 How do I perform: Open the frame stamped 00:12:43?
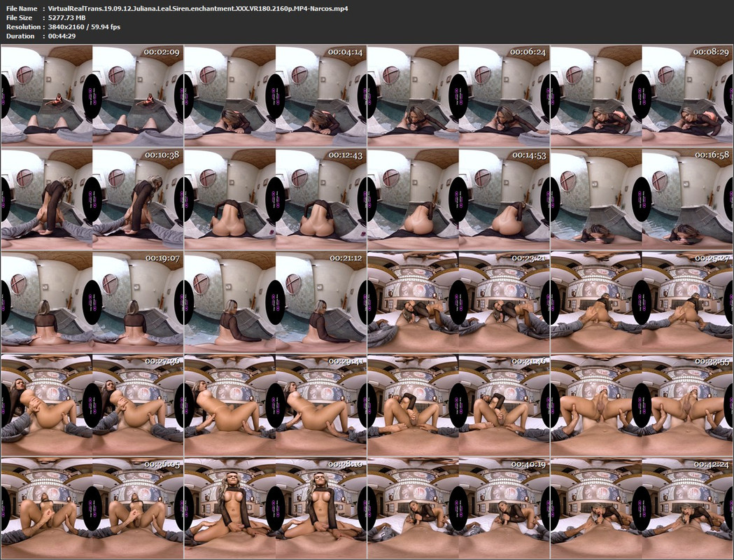[275, 199]
